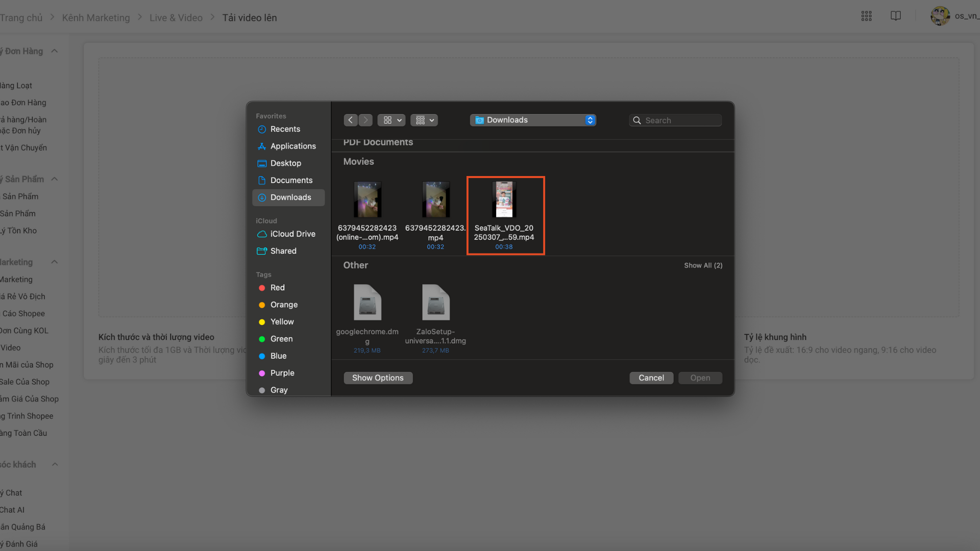Open the icon view mode selector
This screenshot has width=980, height=551.
tap(391, 120)
